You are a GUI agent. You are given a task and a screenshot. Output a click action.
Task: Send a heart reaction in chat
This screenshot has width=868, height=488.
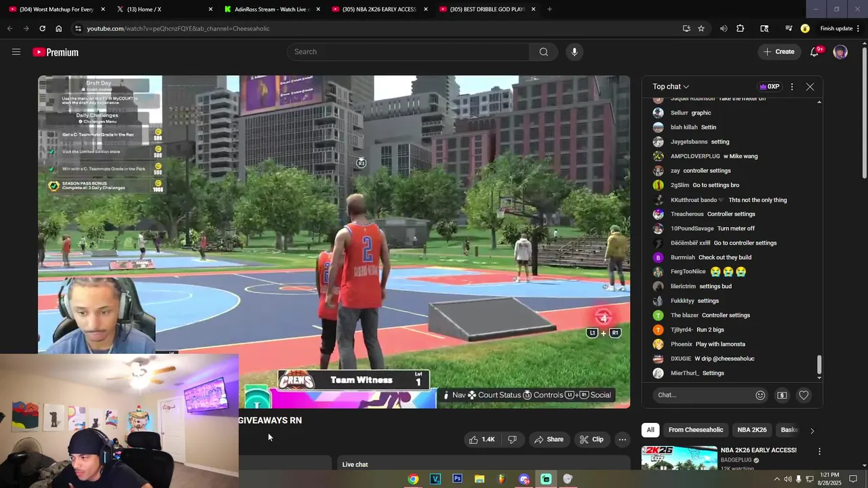click(x=804, y=395)
